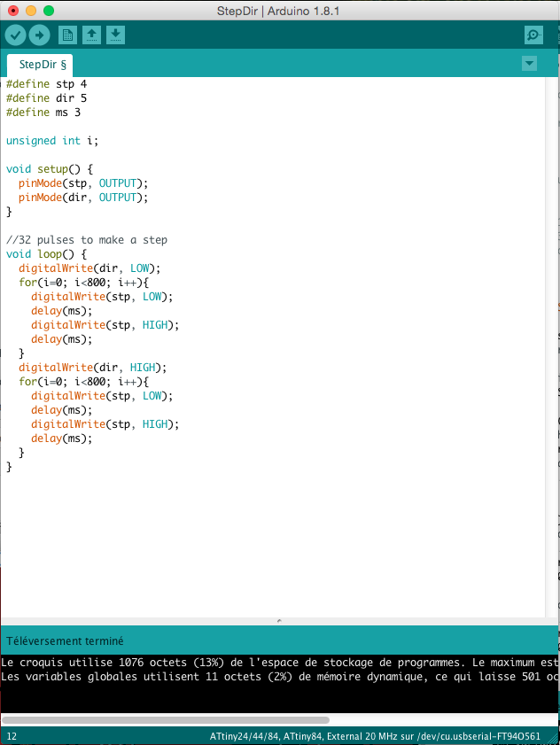Click on 'unsigned int i;' line
560x745 pixels.
click(x=51, y=141)
